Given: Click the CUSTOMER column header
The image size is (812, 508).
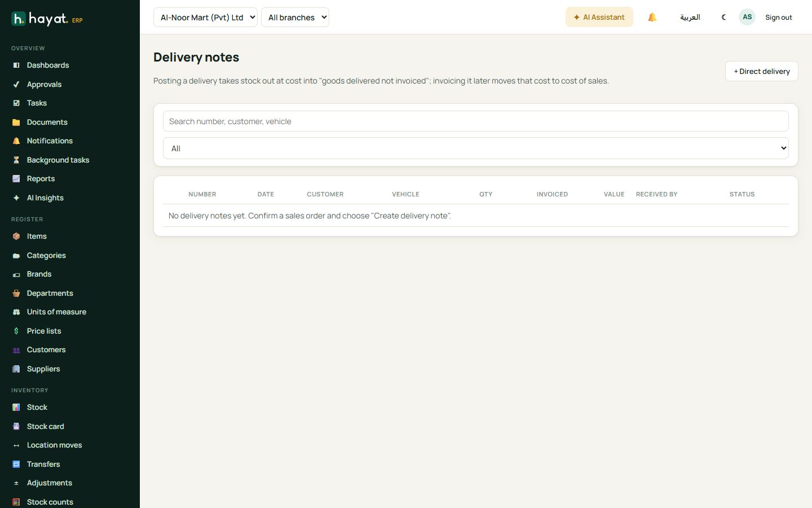Looking at the screenshot, I should 325,194.
